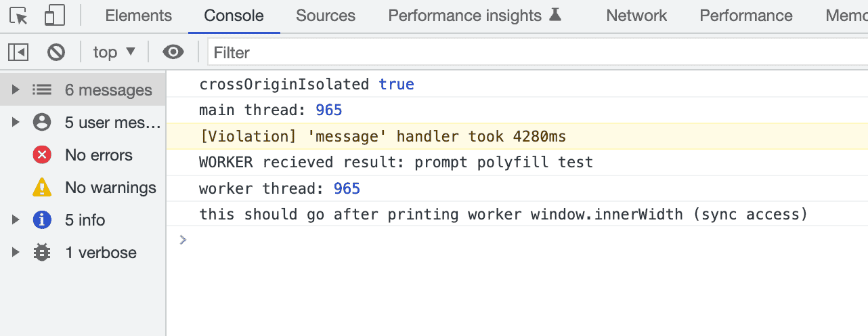Screen dimensions: 868x336
Task: Hide the console sidebar panel
Action: tap(18, 52)
